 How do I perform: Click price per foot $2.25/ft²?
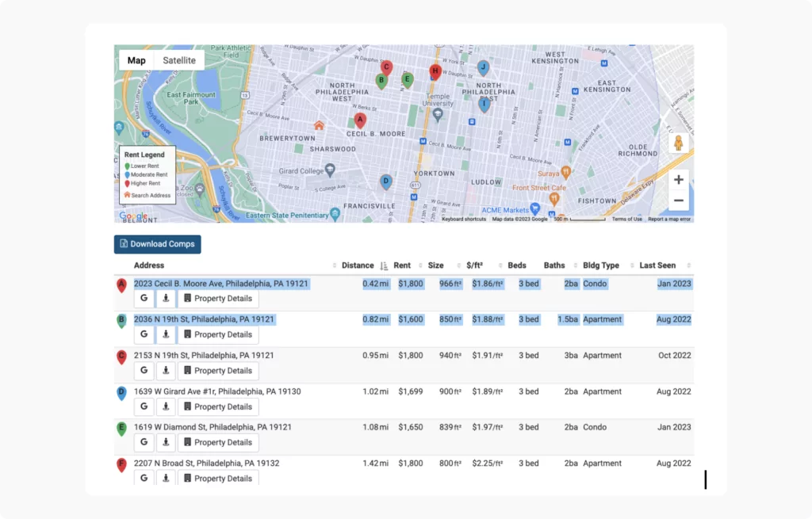coord(488,464)
